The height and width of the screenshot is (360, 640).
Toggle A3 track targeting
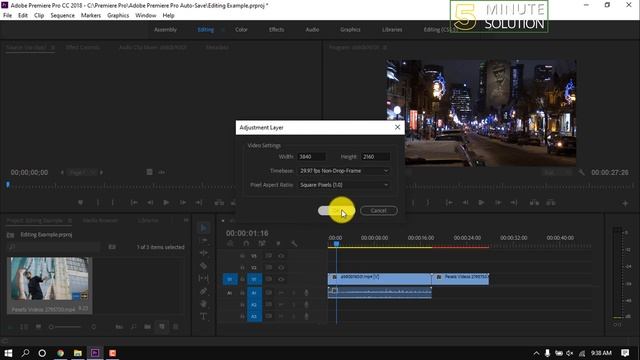click(x=254, y=316)
